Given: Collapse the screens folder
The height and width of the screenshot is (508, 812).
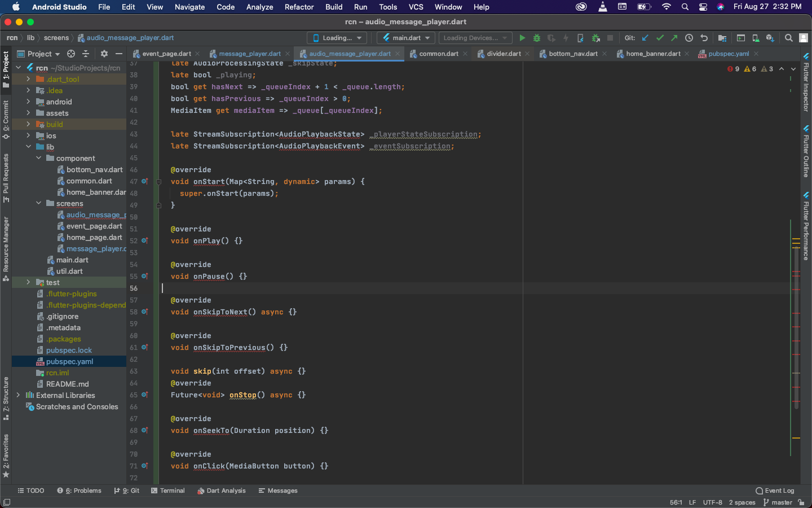Looking at the screenshot, I should click(38, 203).
